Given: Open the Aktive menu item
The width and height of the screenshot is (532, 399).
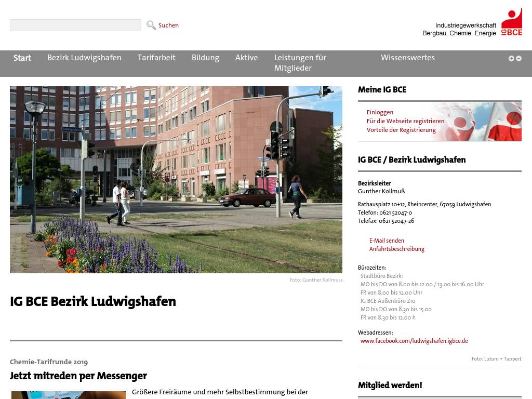Looking at the screenshot, I should click(246, 58).
